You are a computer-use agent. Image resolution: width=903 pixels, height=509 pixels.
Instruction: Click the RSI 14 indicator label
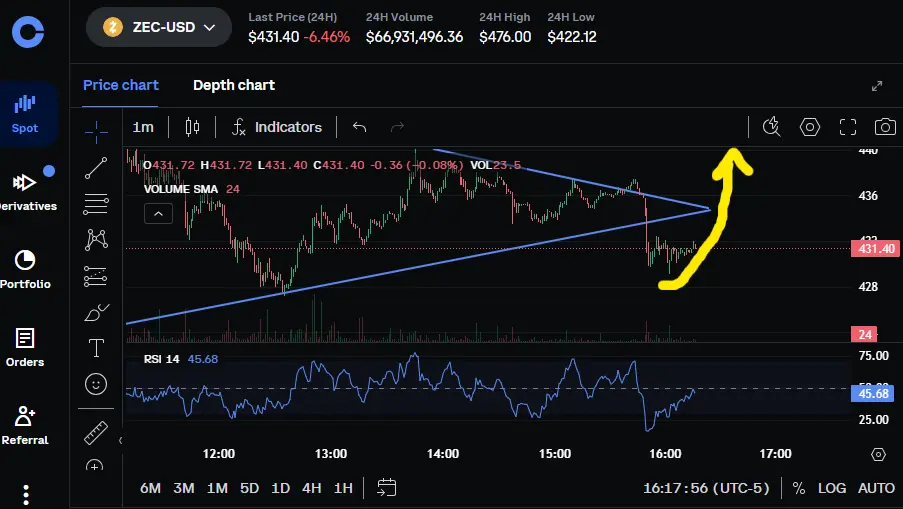coord(161,359)
